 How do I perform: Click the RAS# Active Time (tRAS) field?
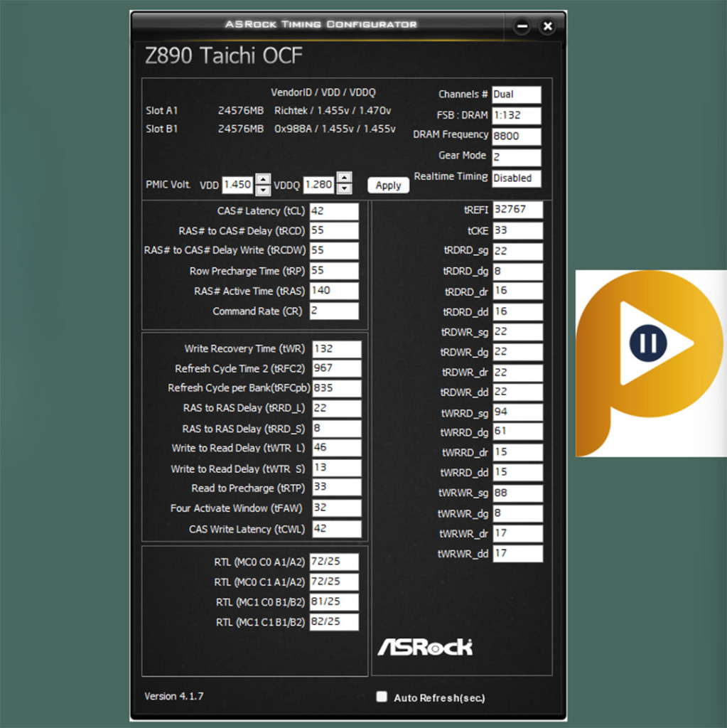click(334, 291)
